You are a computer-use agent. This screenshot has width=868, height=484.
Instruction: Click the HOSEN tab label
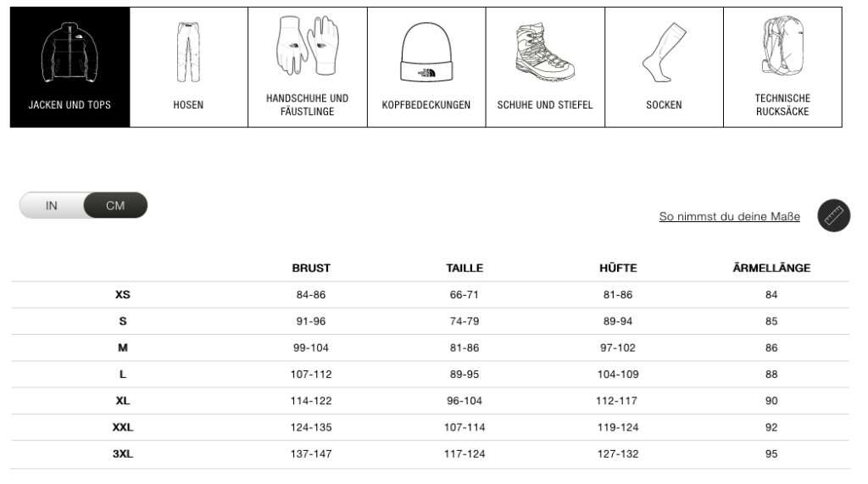coord(188,104)
